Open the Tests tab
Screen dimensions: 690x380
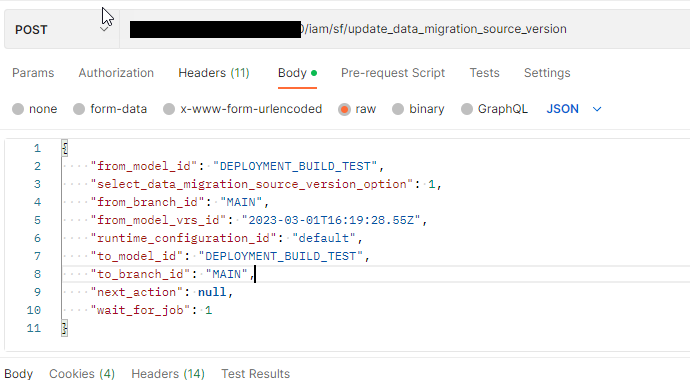click(x=484, y=73)
